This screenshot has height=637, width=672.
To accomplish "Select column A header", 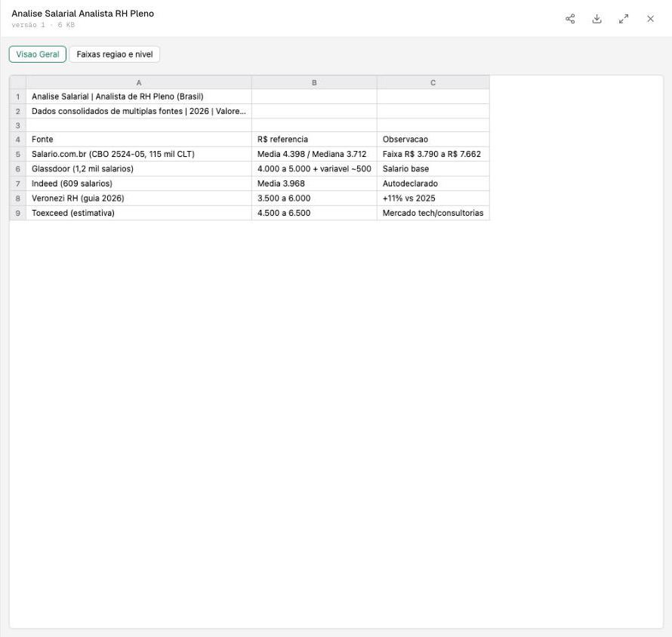I will [x=139, y=83].
